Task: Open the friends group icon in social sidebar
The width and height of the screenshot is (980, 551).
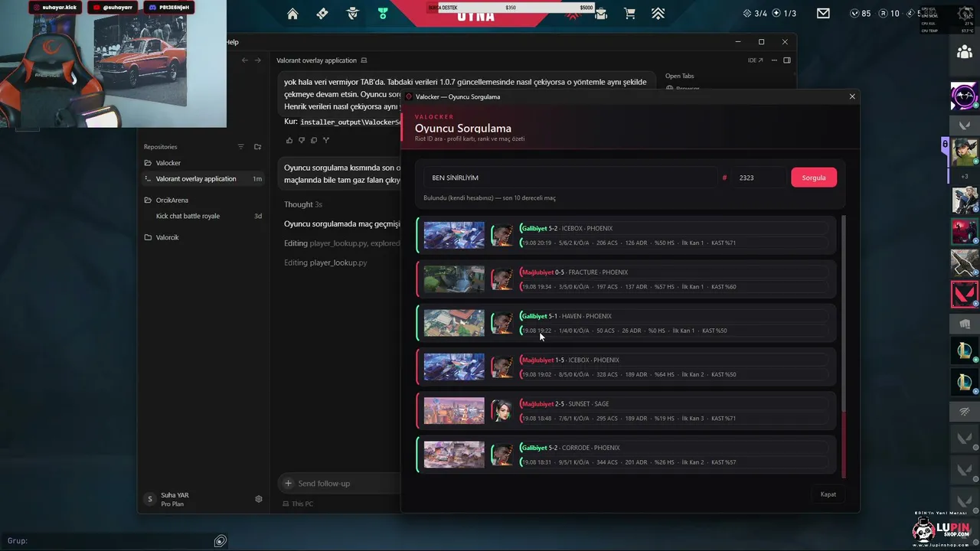Action: point(964,52)
